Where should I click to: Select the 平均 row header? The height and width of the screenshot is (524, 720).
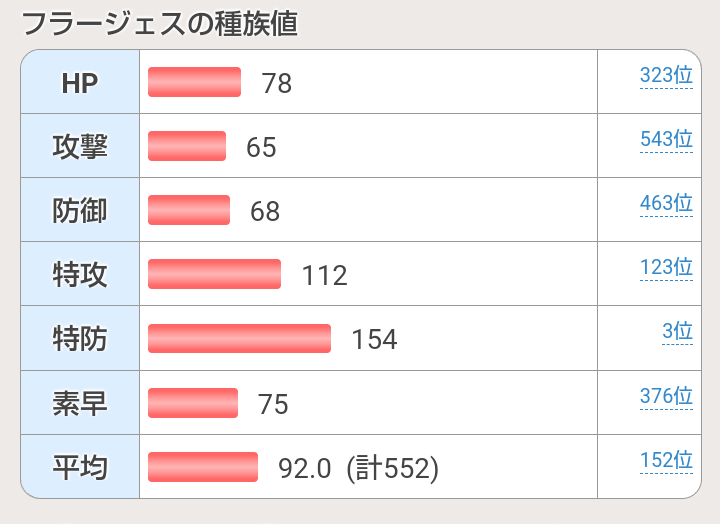(80, 467)
